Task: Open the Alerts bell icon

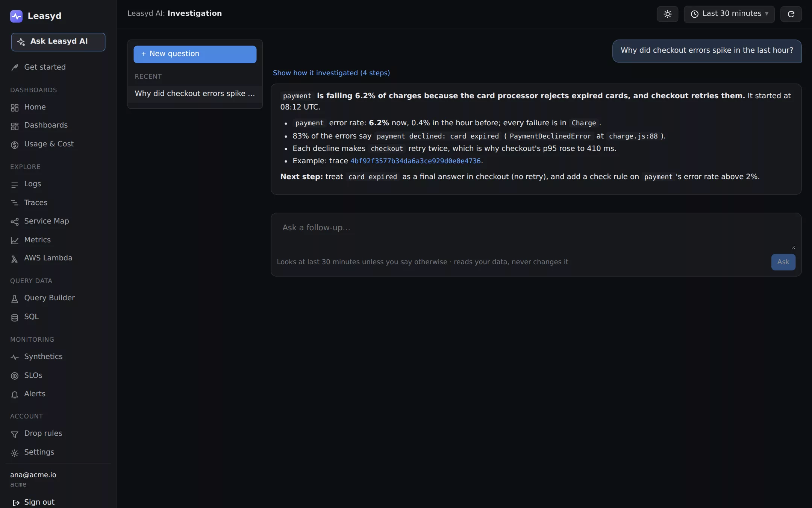Action: (x=15, y=394)
